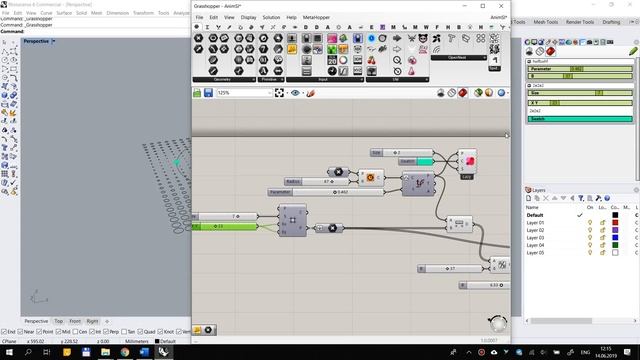Click the graph mapper curve icon in Input group

343,71
